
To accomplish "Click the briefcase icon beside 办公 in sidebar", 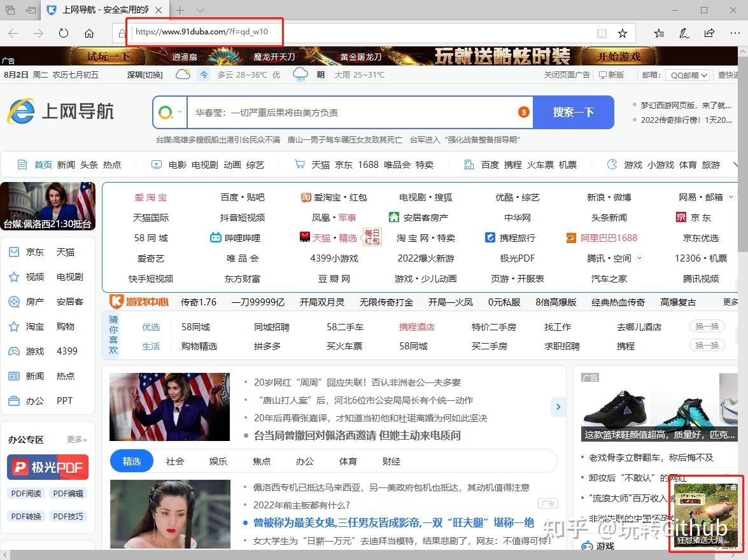I will pos(14,400).
